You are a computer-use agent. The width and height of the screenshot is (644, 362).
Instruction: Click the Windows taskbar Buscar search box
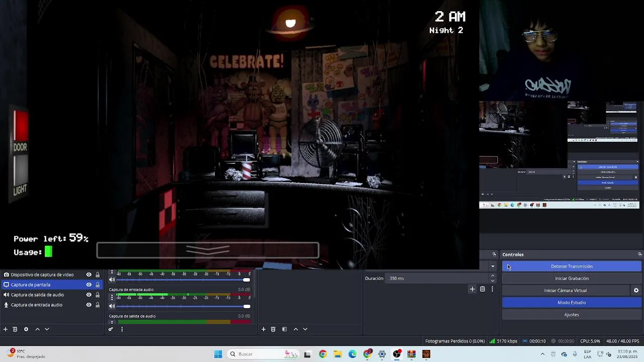[x=262, y=354]
